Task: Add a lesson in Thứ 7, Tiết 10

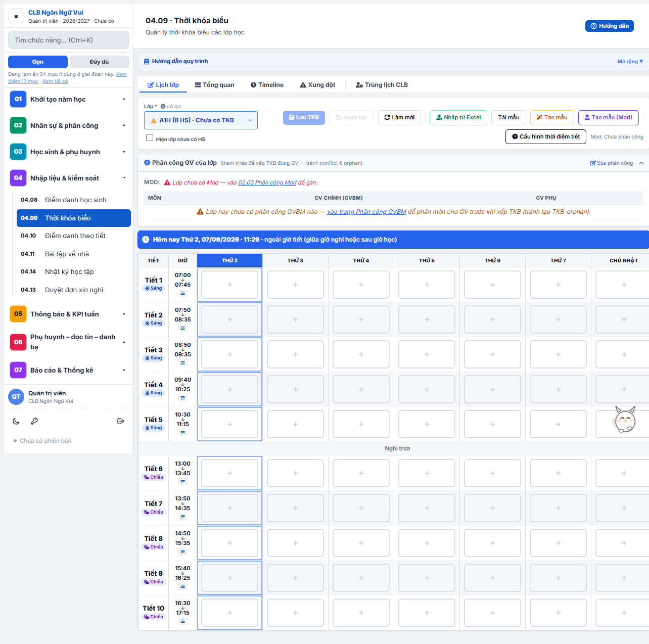Action: [559, 613]
